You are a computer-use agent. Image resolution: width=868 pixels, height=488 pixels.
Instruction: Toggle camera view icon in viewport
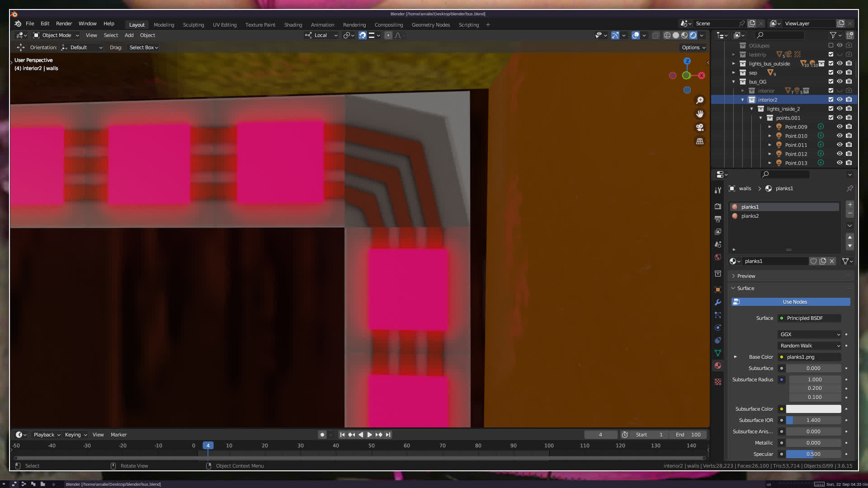(x=700, y=127)
